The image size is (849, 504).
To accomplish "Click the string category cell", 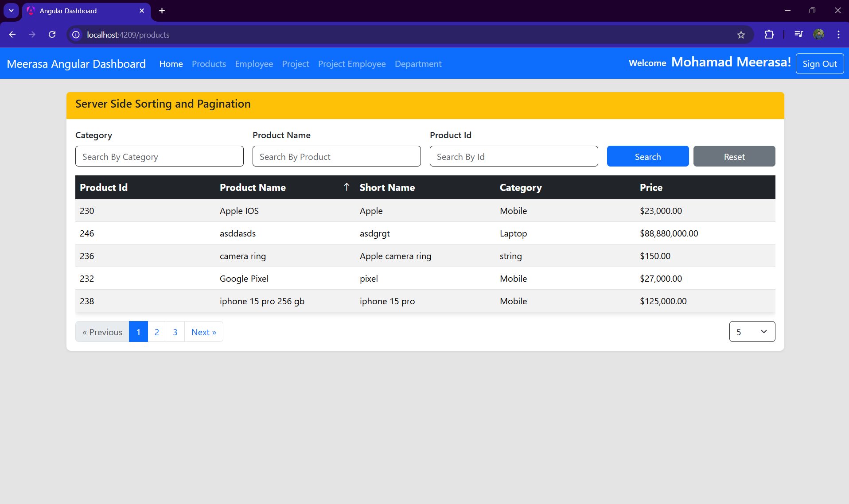I will click(511, 256).
